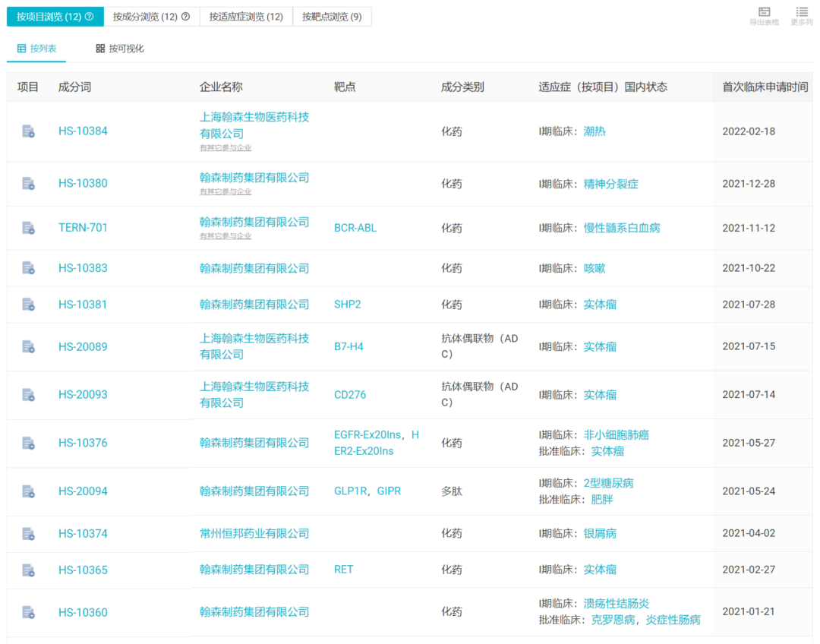820x644 pixels.
Task: Click the 咳嗽 indication link
Action: 594,268
